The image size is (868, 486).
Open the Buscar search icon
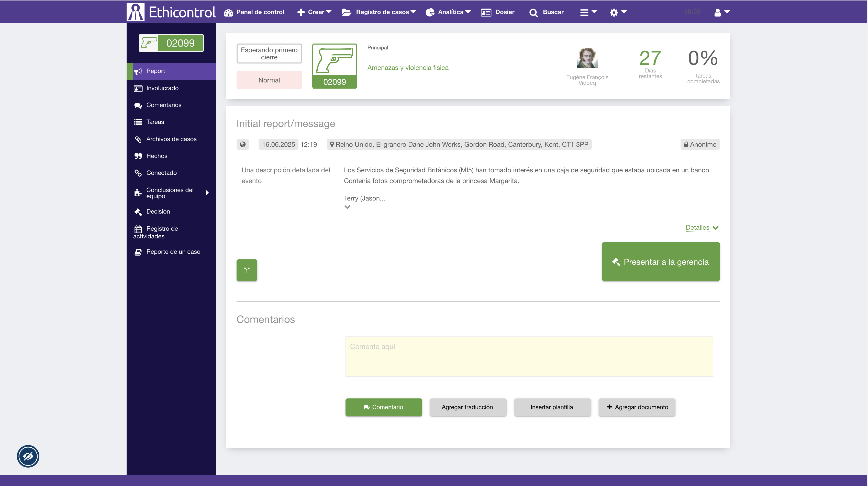tap(533, 13)
